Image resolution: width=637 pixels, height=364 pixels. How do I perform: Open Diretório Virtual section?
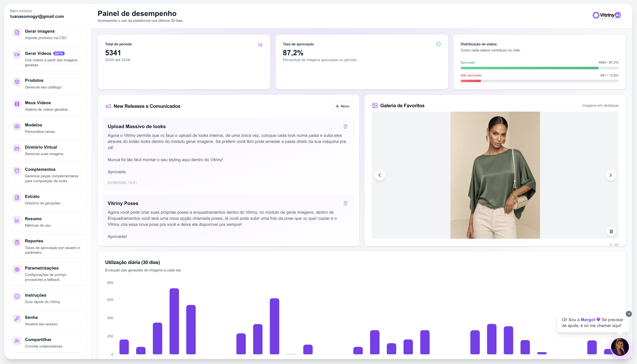48,150
